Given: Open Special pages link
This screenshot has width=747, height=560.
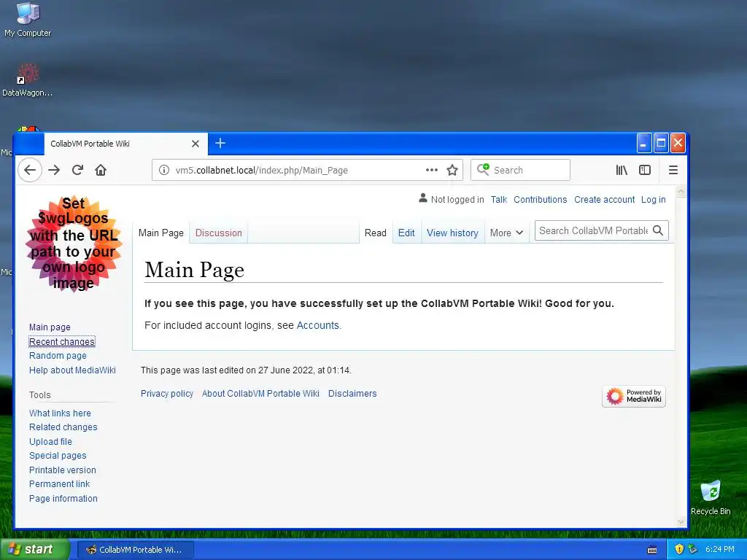Looking at the screenshot, I should tap(58, 456).
